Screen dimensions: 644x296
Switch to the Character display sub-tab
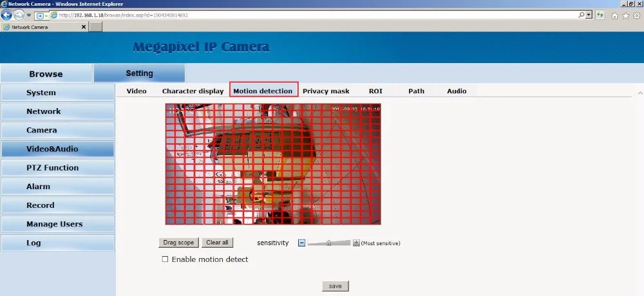193,91
